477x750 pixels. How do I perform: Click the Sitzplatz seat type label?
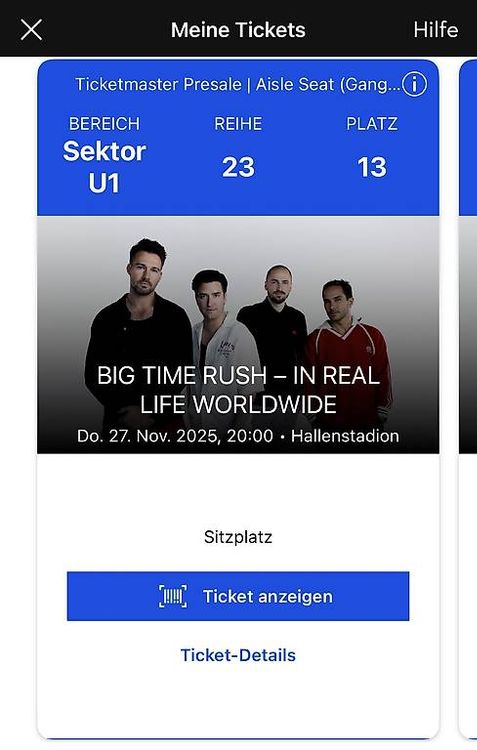pos(238,537)
